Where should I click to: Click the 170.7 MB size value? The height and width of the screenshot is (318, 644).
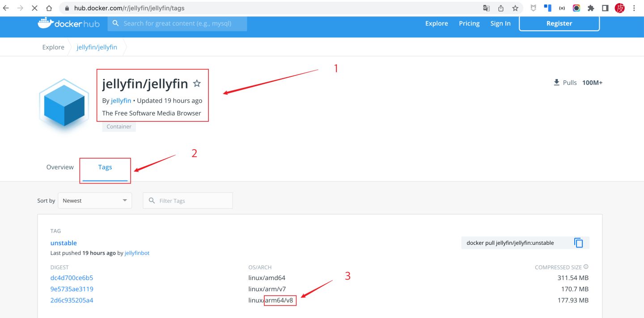tap(575, 289)
